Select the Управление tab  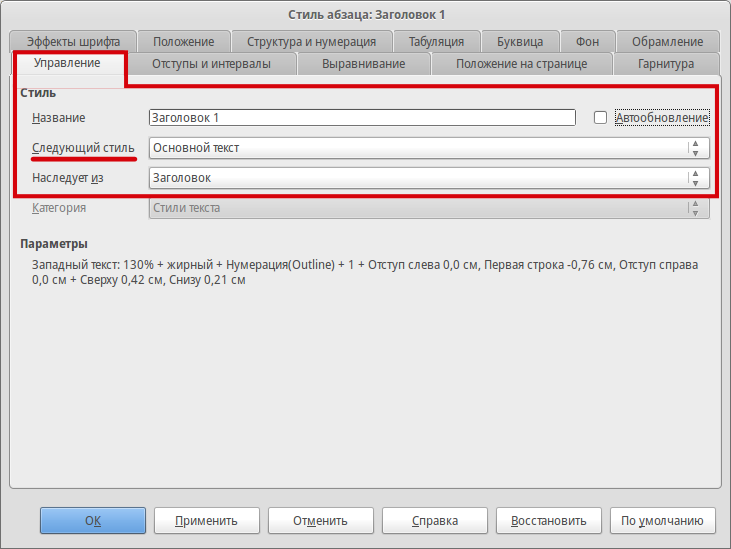click(x=67, y=63)
